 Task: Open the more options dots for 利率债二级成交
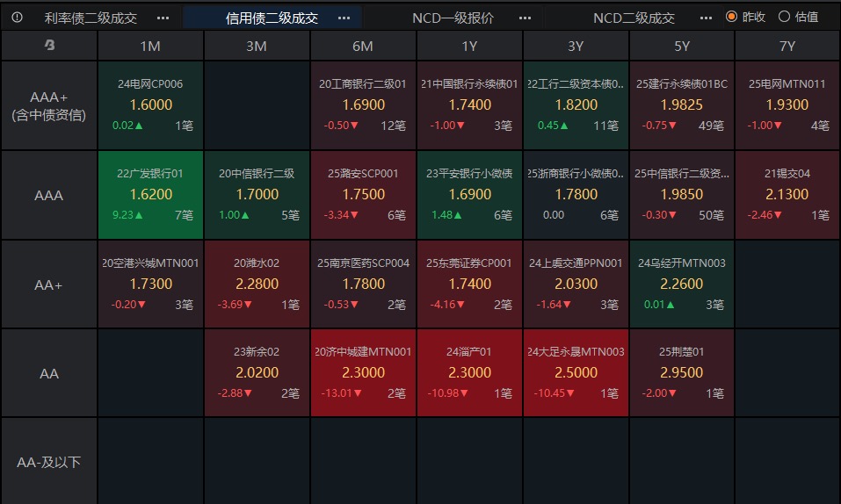pyautogui.click(x=163, y=18)
